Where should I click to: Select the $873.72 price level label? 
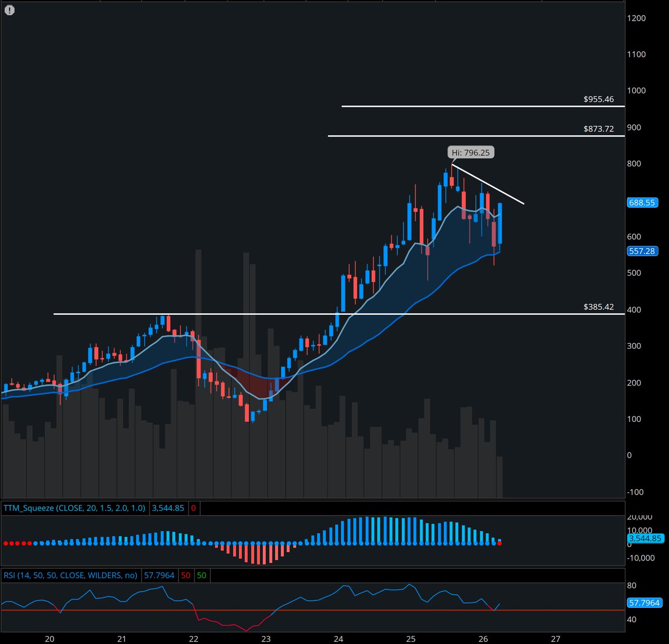(x=599, y=129)
